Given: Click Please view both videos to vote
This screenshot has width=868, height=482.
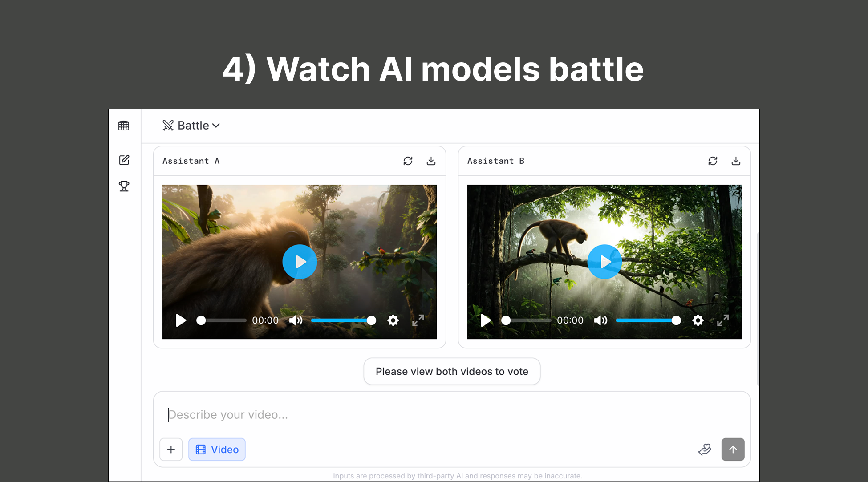Looking at the screenshot, I should pyautogui.click(x=452, y=371).
